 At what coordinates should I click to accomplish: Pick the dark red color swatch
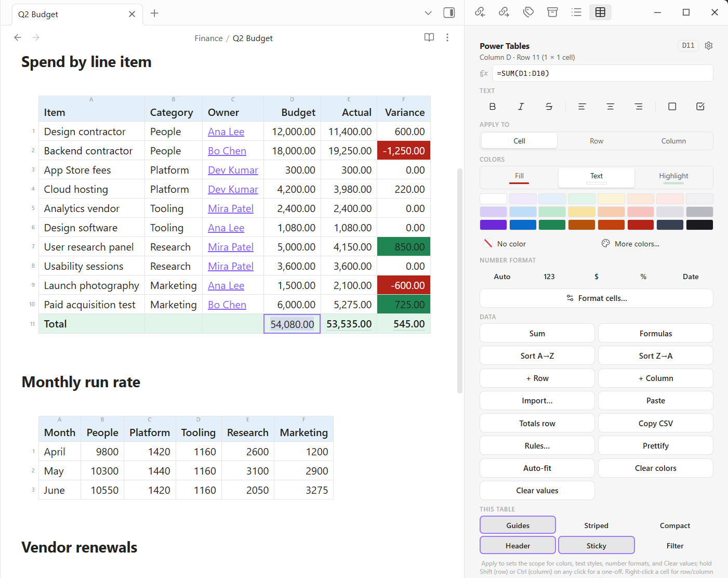640,225
